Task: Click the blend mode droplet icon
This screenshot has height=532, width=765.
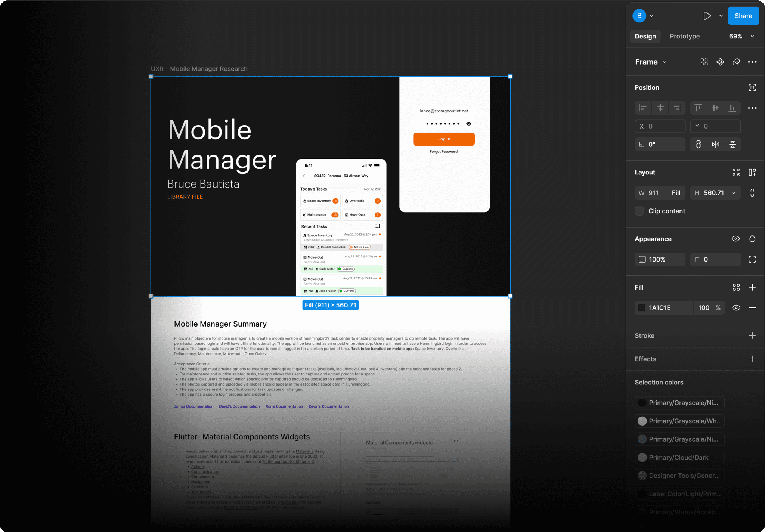Action: 752,239
